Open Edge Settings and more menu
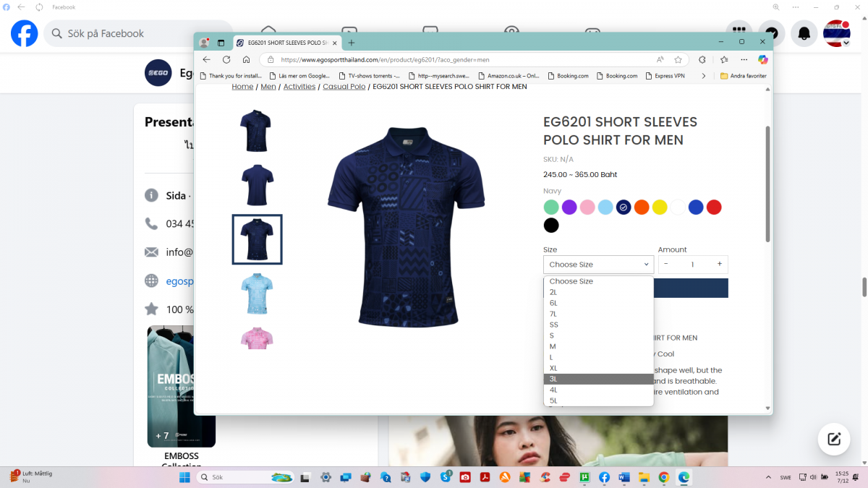 [743, 60]
